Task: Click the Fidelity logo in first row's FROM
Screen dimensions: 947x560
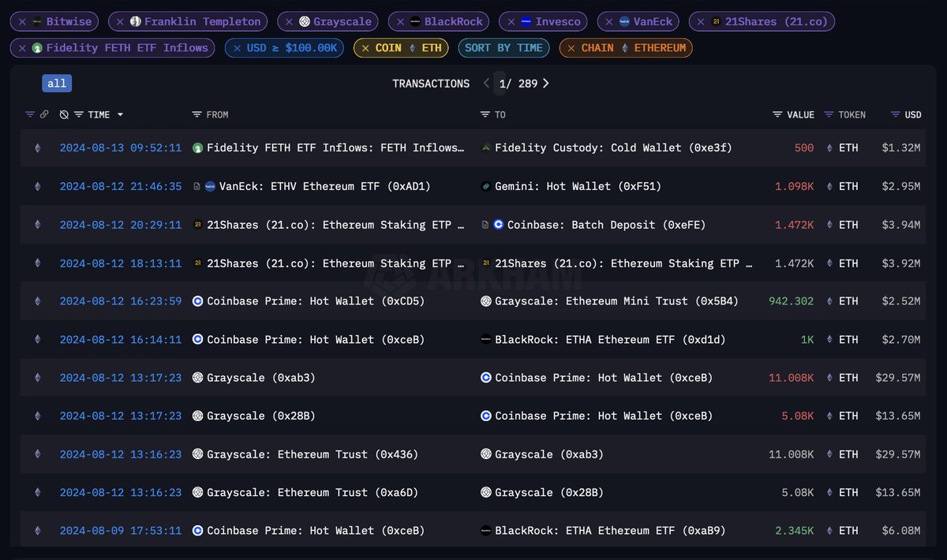Action: [198, 148]
